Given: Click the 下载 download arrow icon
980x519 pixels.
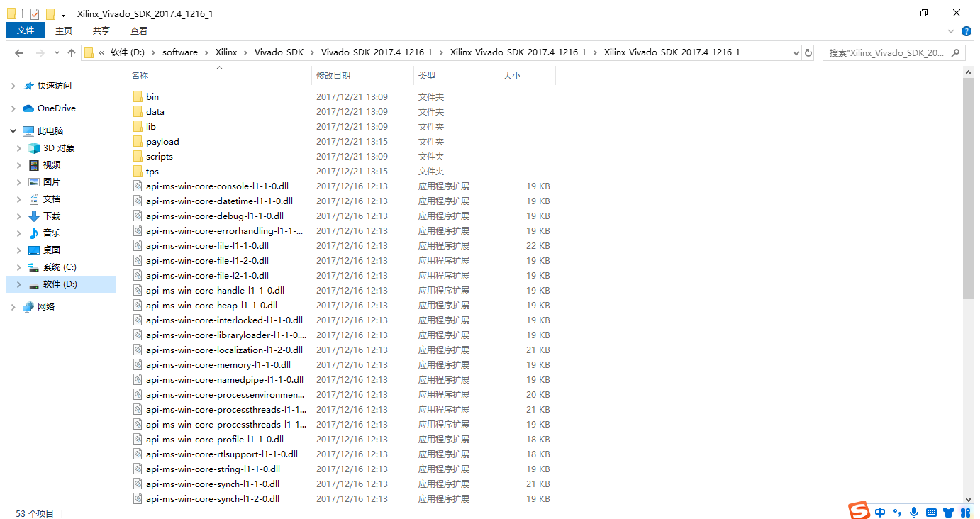Looking at the screenshot, I should click(x=34, y=216).
